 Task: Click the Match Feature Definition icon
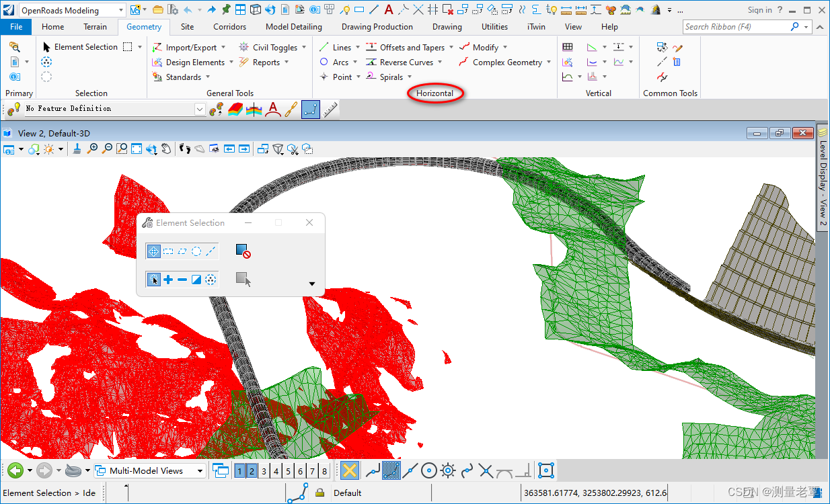(x=216, y=109)
